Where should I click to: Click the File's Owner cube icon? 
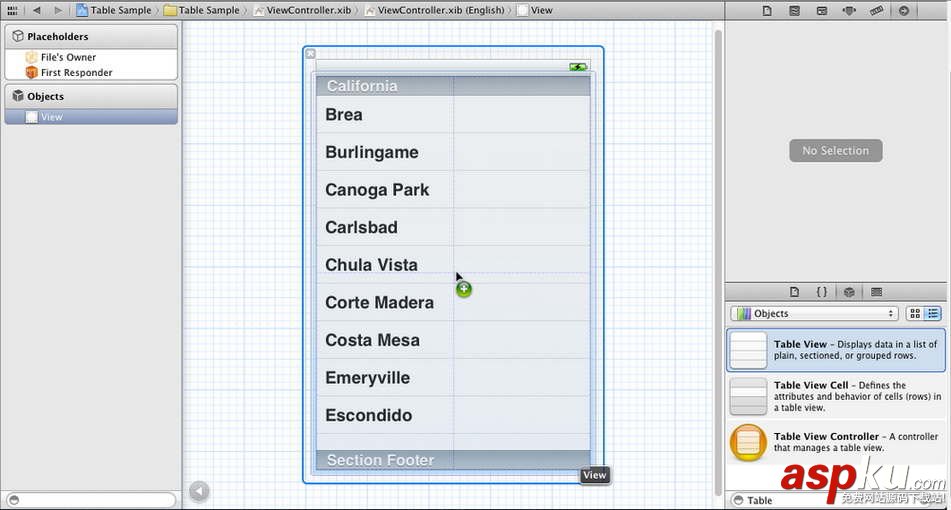click(31, 57)
